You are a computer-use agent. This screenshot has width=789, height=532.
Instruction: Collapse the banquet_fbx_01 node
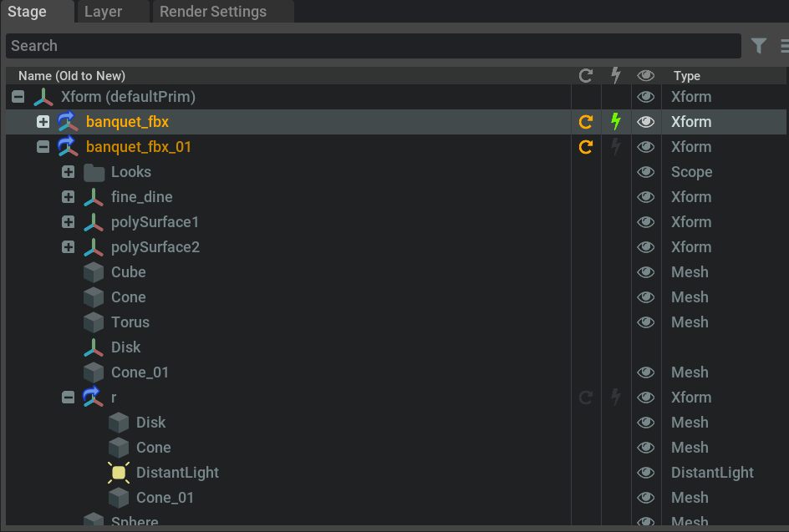click(43, 147)
